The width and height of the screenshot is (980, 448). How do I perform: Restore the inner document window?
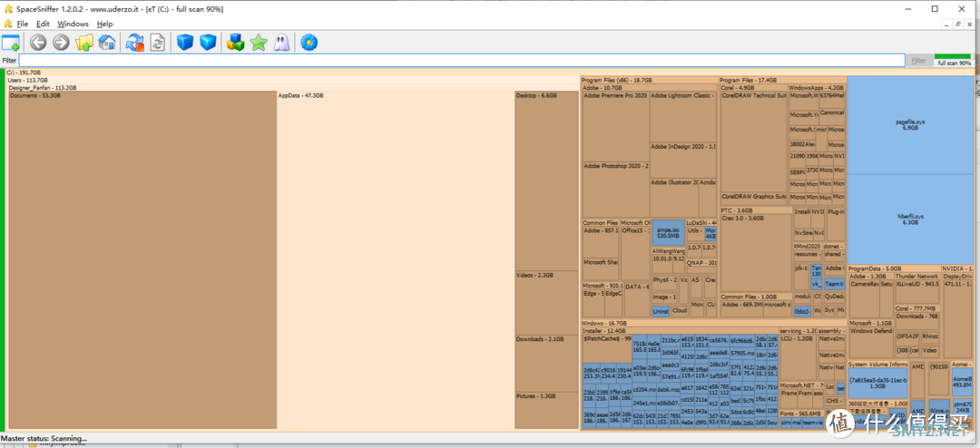(957, 24)
